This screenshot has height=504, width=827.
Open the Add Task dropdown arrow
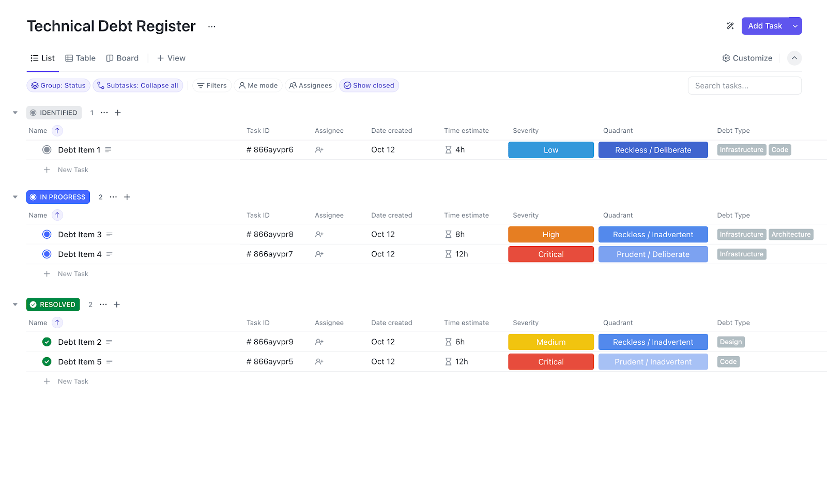click(x=794, y=25)
